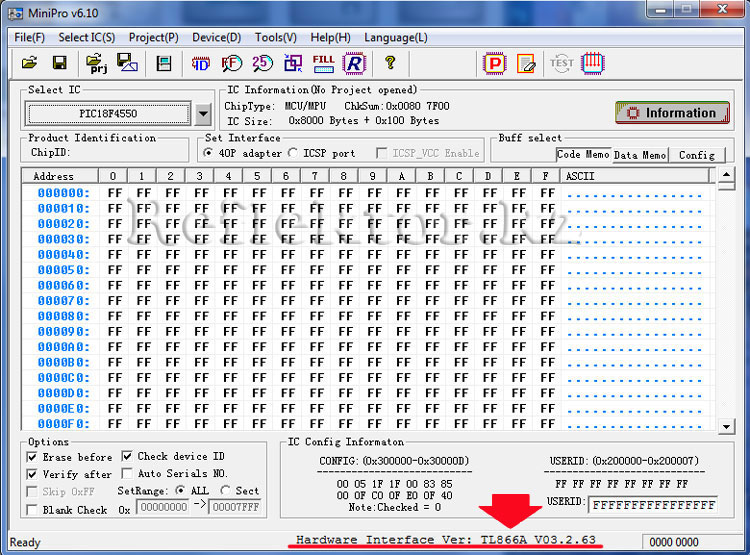Erase chip using the eraser icon
This screenshot has width=750, height=555.
tap(526, 63)
